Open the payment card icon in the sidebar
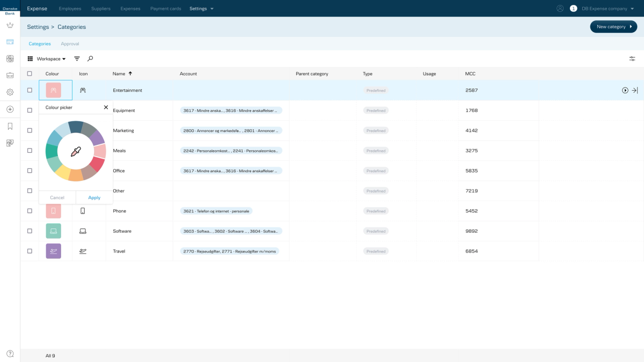Viewport: 644px width, 362px height. click(x=10, y=42)
